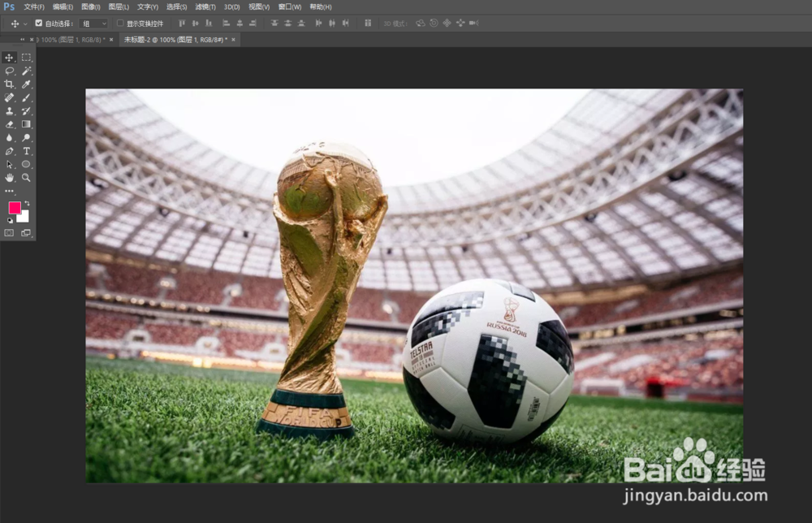Select the Pen tool
The image size is (812, 523).
(x=9, y=151)
